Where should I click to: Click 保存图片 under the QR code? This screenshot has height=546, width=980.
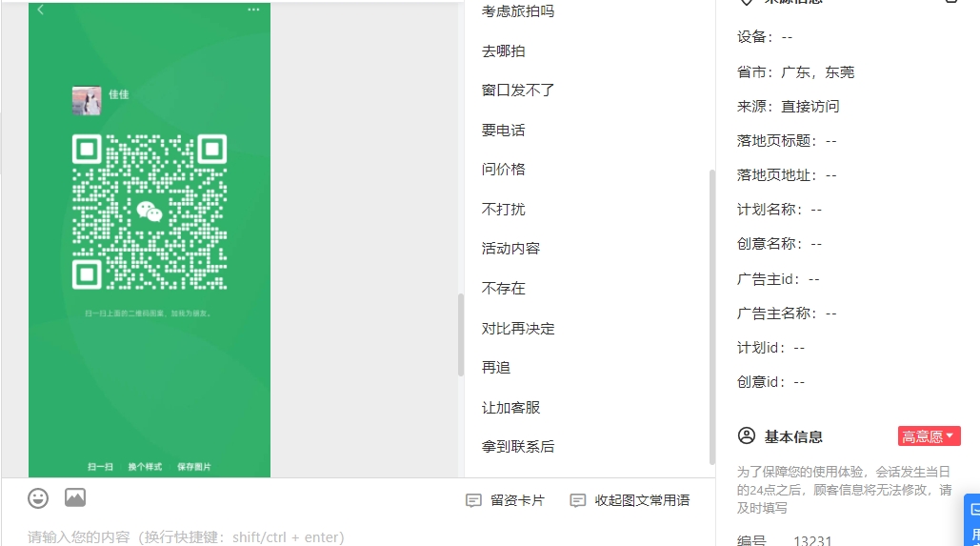[x=193, y=467]
